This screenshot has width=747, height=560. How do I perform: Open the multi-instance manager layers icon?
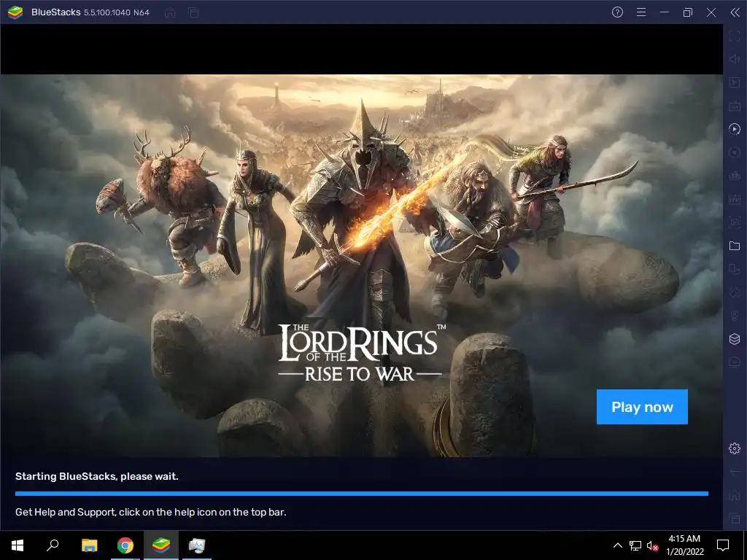[735, 338]
